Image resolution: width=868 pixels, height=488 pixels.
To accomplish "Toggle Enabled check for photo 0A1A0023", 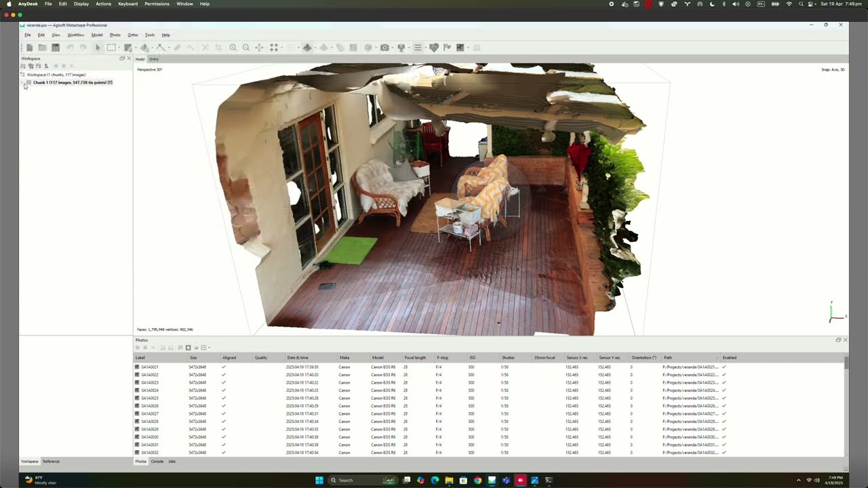I will [724, 382].
